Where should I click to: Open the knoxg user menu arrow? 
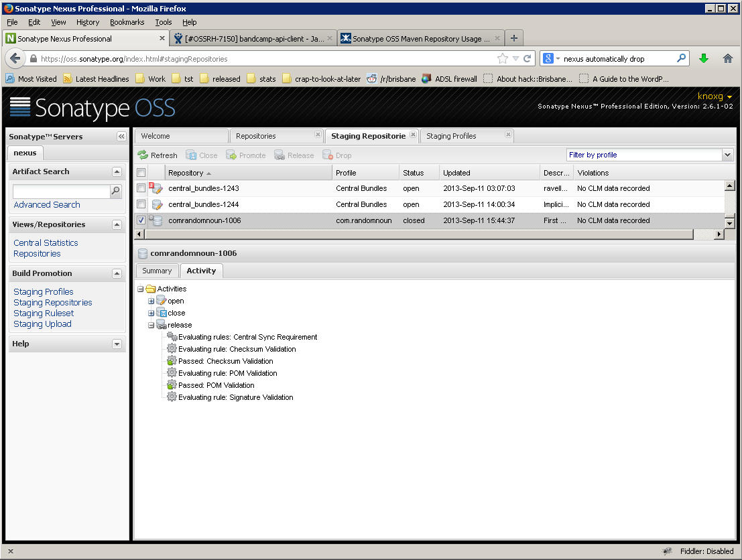point(730,96)
